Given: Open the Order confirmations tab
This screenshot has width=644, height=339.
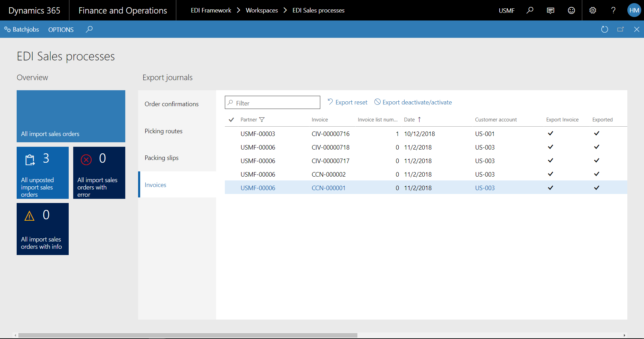Looking at the screenshot, I should click(177, 104).
